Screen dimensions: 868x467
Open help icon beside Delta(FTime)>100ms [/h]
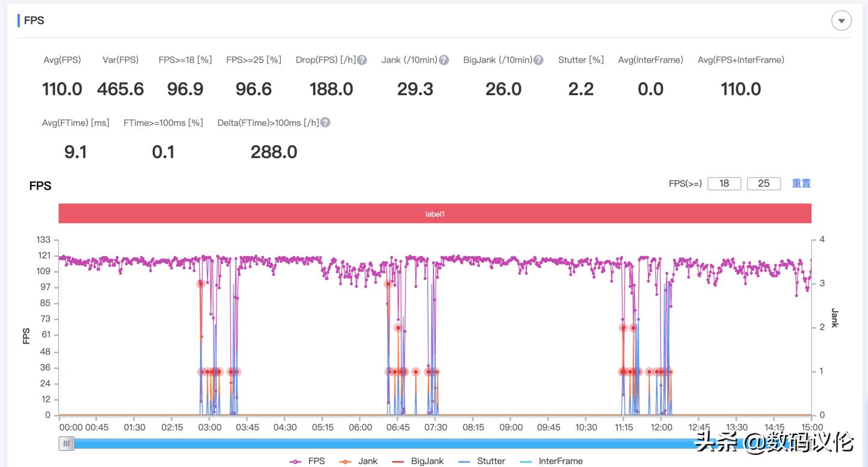[325, 123]
